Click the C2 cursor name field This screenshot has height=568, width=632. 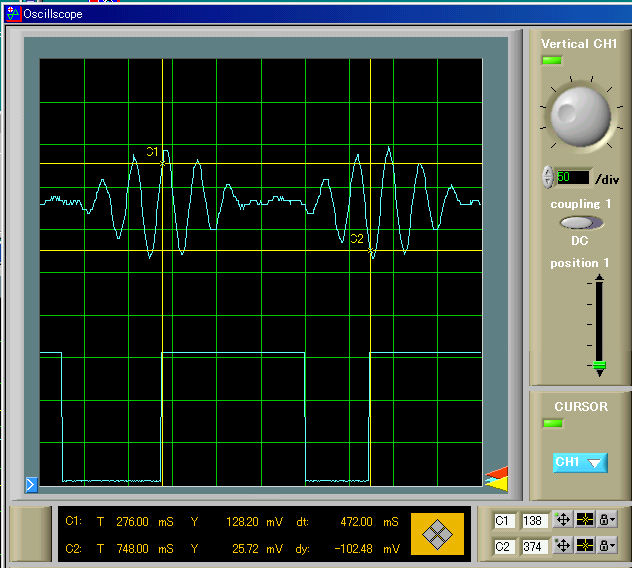[503, 547]
